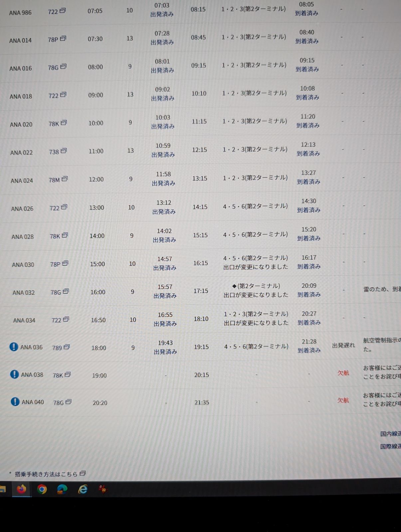This screenshot has height=532, width=401.
Task: Click actual departure 19:43 for ANA 036
Action: [x=165, y=343]
